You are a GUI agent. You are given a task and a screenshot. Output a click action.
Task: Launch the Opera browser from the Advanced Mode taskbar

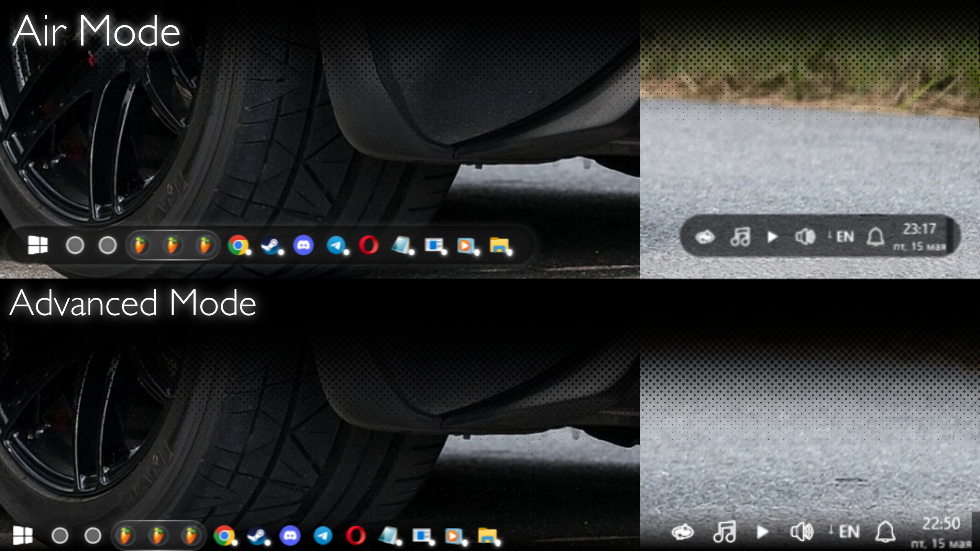pyautogui.click(x=356, y=535)
